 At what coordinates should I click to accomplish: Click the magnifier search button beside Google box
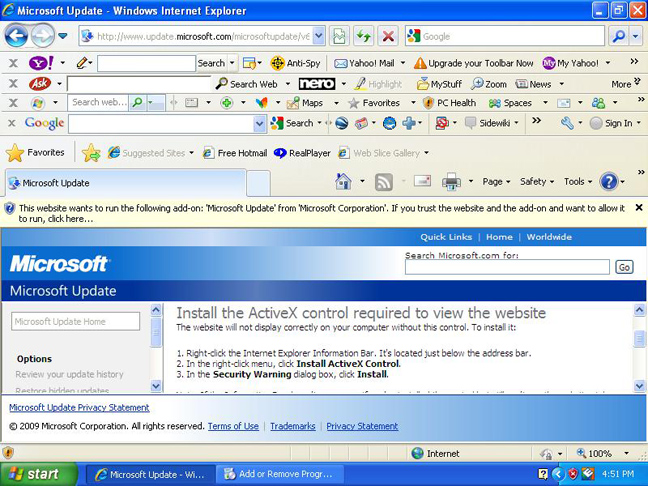pyautogui.click(x=619, y=36)
